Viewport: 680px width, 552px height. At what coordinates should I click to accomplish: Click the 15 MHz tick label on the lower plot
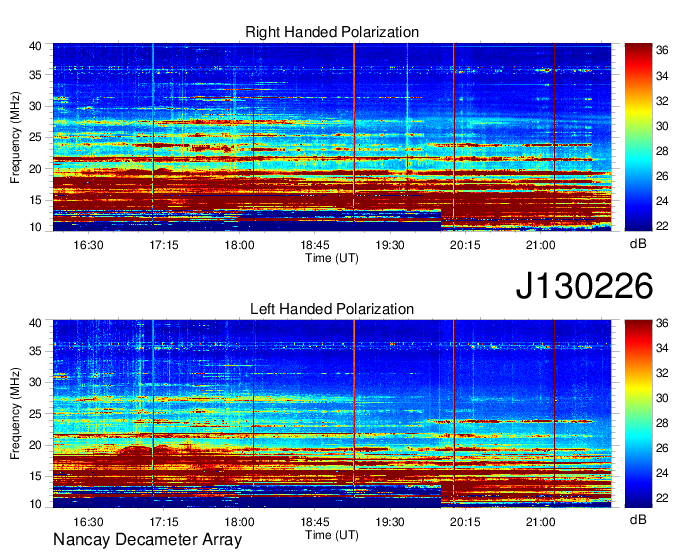pos(35,477)
